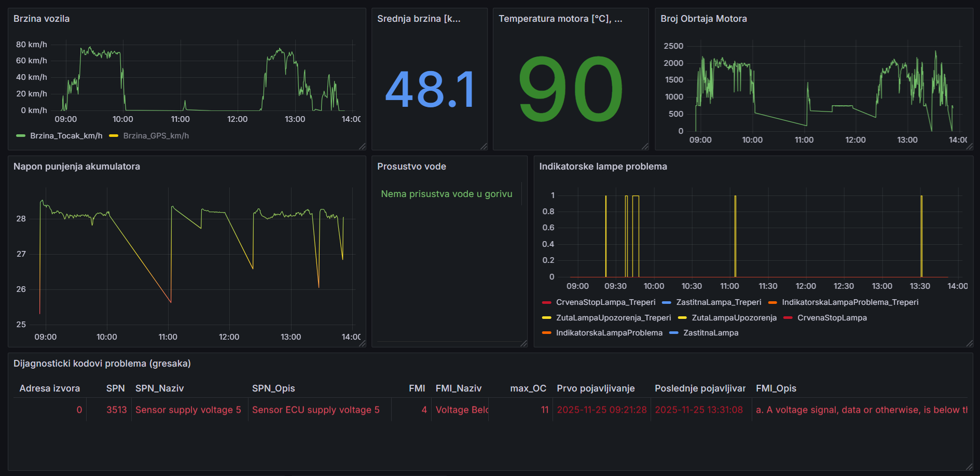
Task: Open Indikatorske lampe problema panel menu
Action: coord(603,166)
